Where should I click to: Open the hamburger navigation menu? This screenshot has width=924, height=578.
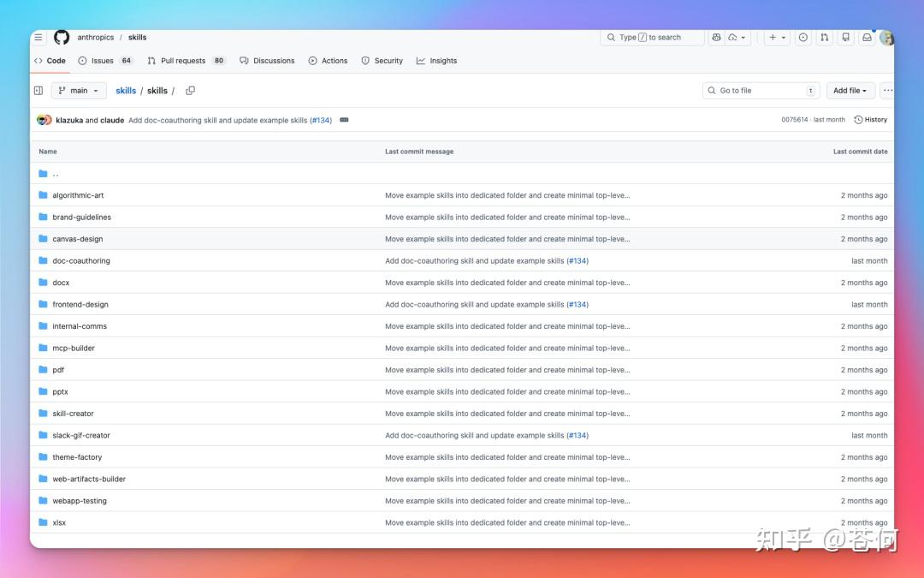coord(38,37)
